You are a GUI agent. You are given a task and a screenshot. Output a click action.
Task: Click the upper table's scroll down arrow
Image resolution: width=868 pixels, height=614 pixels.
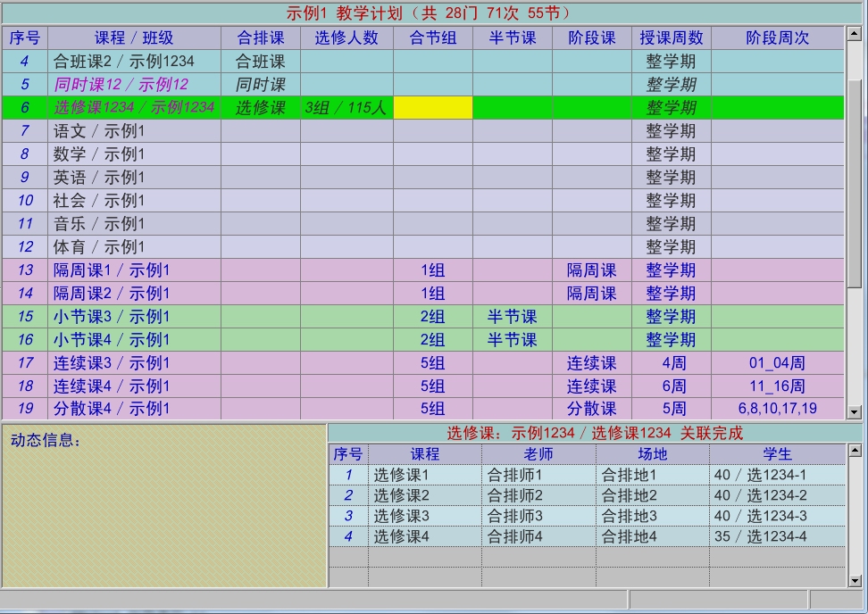pos(855,411)
